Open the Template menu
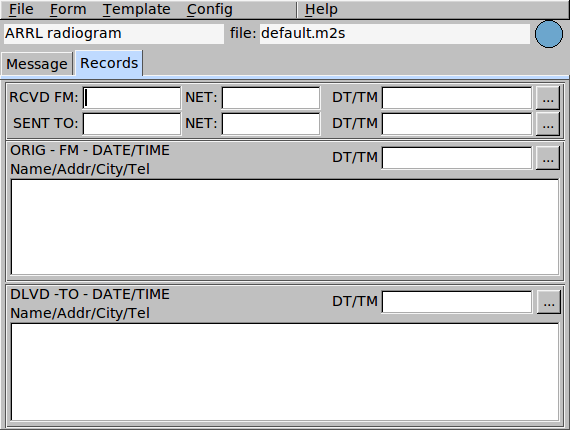This screenshot has width=570, height=430. pyautogui.click(x=136, y=9)
